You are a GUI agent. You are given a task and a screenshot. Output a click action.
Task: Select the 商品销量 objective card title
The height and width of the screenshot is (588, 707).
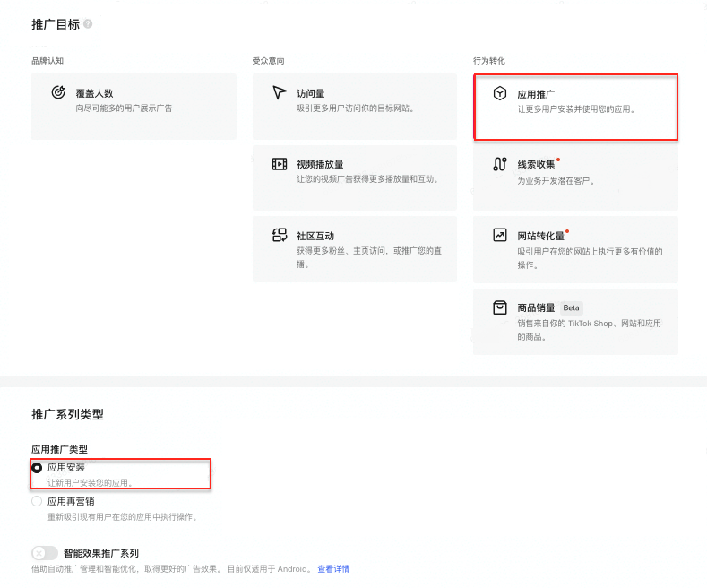click(536, 307)
